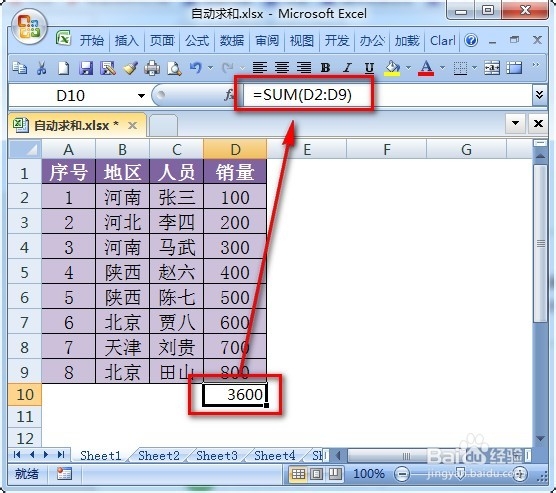The height and width of the screenshot is (493, 556).
Task: Open the 页面 ribbon tab
Action: 162,40
